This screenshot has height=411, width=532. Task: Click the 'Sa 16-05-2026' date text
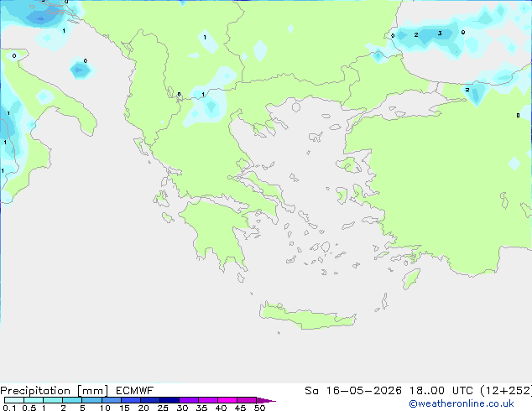coord(353,391)
